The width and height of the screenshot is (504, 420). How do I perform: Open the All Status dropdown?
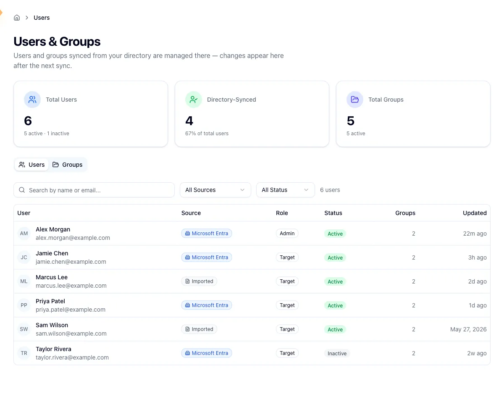click(x=286, y=190)
